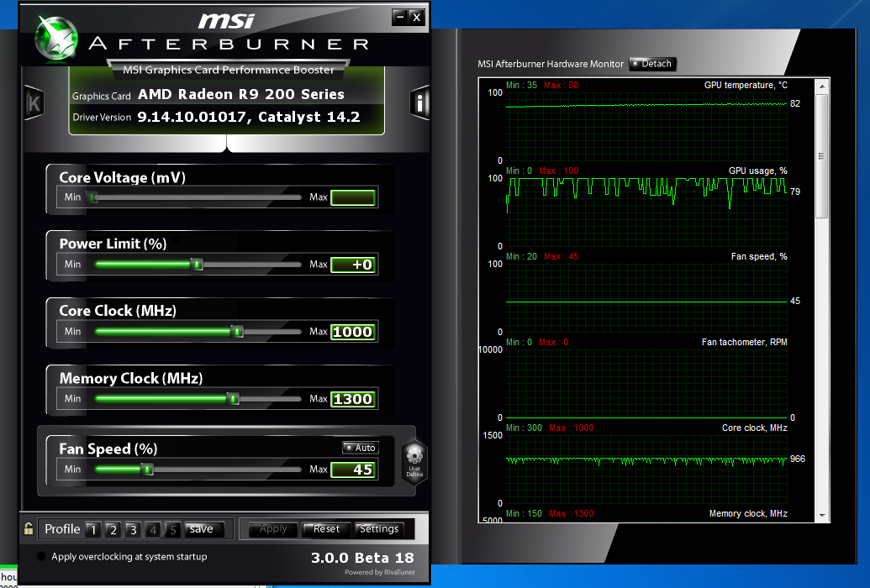Screen dimensions: 870x588
Task: Click the Fan tachometer graph
Action: coord(646,383)
